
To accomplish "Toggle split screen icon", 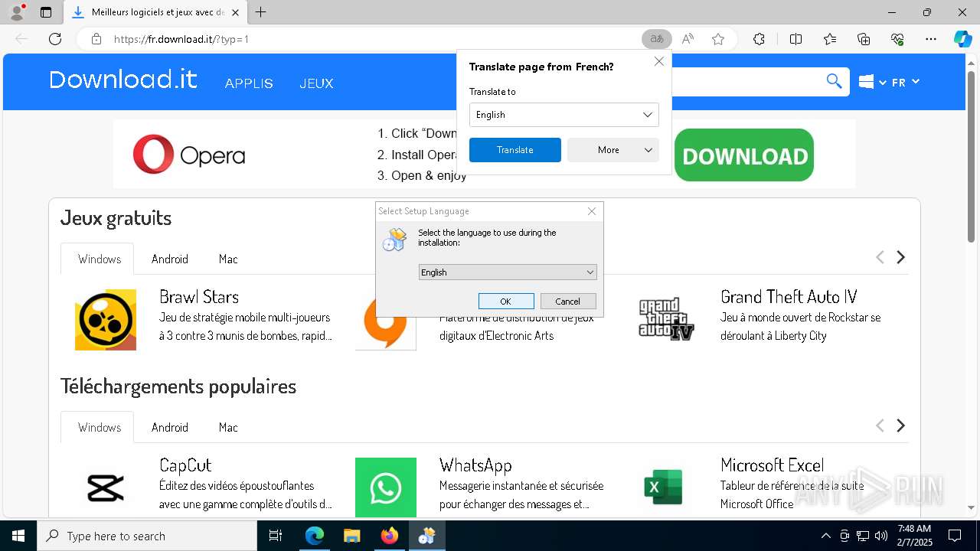I will pyautogui.click(x=795, y=39).
